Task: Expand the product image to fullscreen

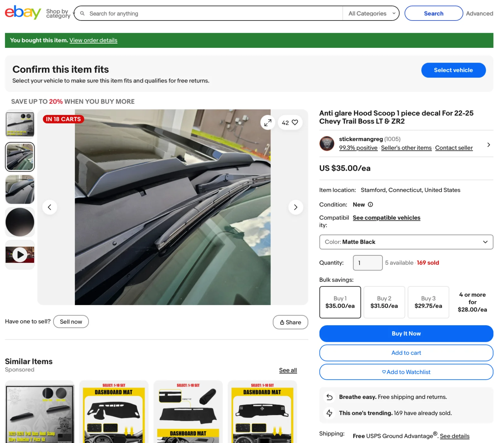Action: tap(268, 122)
